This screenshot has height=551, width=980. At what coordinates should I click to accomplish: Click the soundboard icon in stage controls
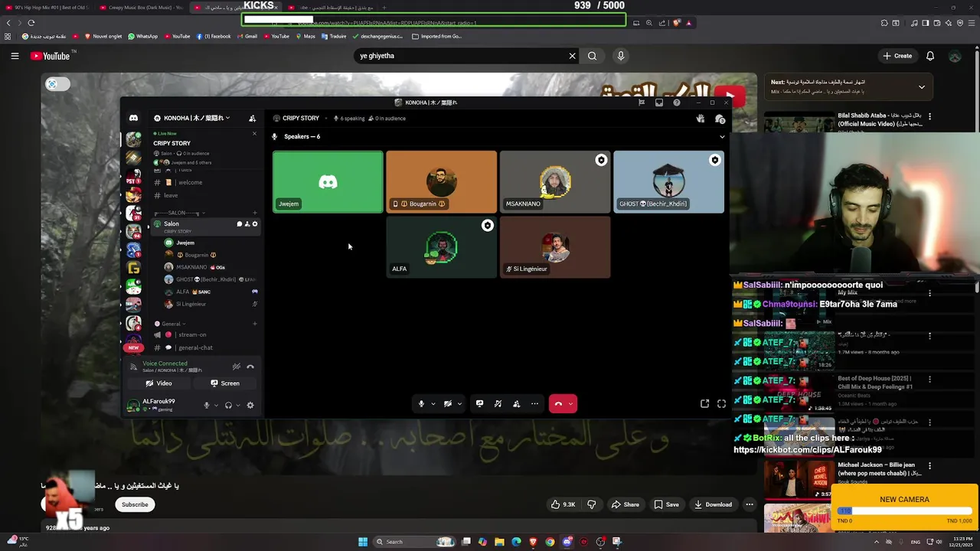(x=498, y=403)
